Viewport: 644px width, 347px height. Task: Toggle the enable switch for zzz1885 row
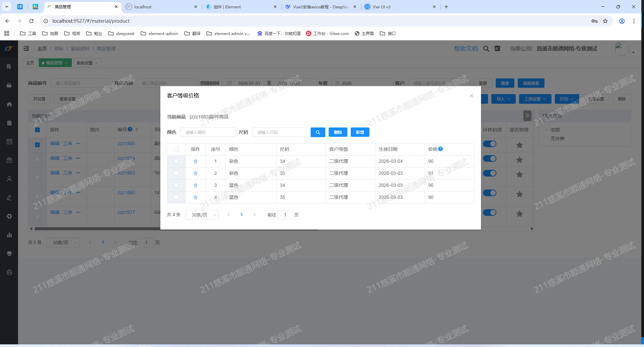[x=489, y=144]
